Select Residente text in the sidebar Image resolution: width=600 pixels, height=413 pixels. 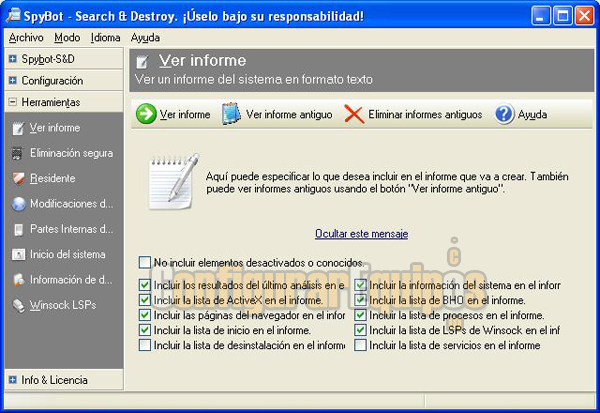tap(52, 178)
